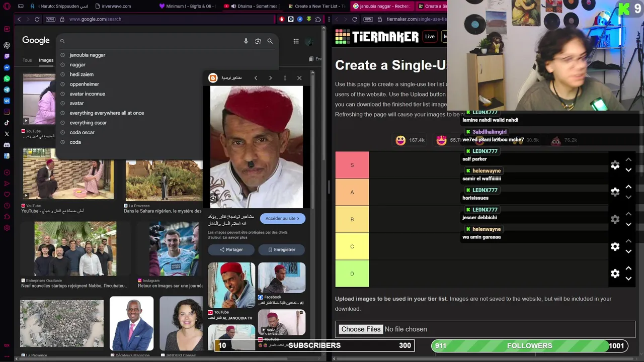644x362 pixels.
Task: Open the AL JANOUBIA TV related thumbnail
Action: point(231,286)
